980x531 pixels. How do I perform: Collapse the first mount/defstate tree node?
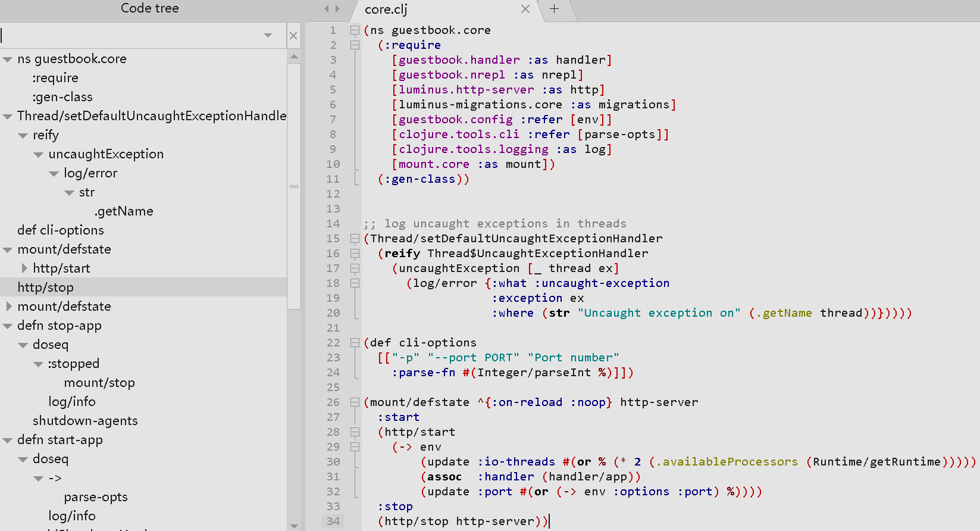pos(8,250)
